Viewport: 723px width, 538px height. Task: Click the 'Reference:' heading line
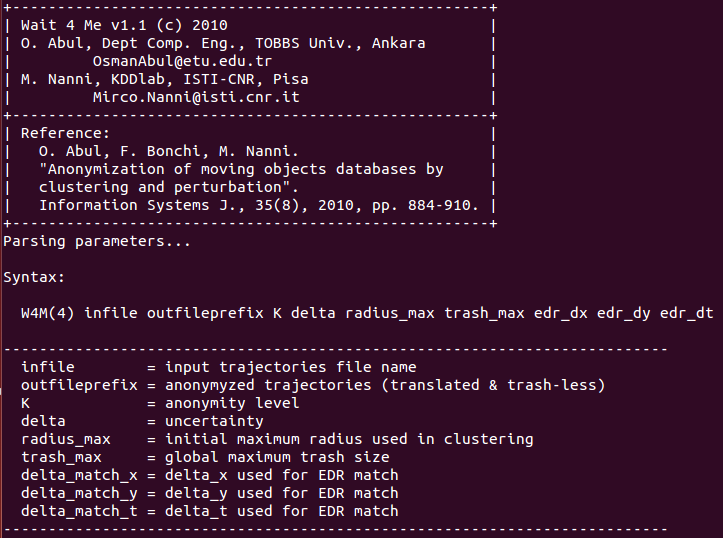click(x=65, y=133)
